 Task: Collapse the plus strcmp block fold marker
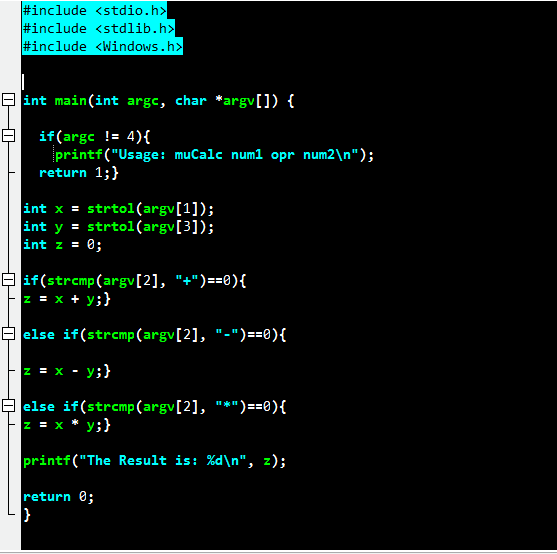coord(9,280)
